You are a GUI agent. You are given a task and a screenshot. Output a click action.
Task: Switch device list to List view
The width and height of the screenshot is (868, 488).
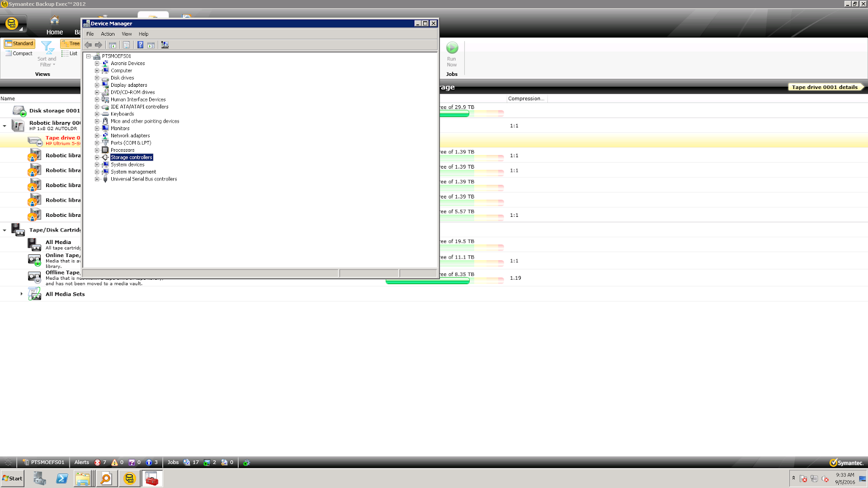pyautogui.click(x=71, y=53)
